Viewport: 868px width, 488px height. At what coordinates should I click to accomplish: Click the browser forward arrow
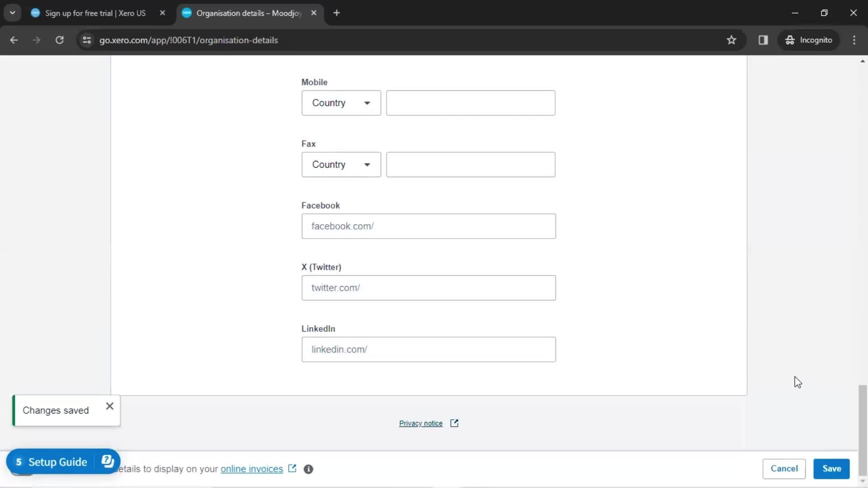click(37, 40)
